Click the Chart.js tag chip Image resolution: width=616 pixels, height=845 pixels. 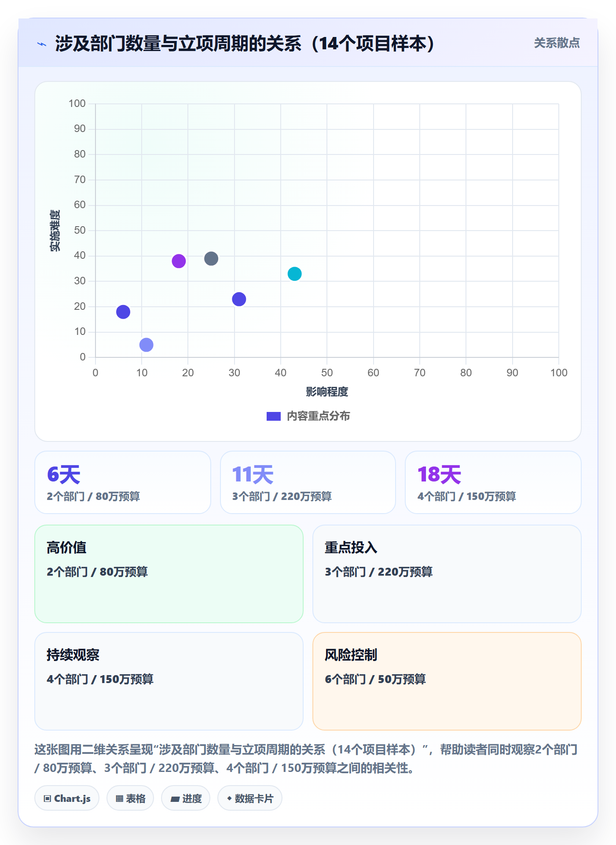pos(67,798)
